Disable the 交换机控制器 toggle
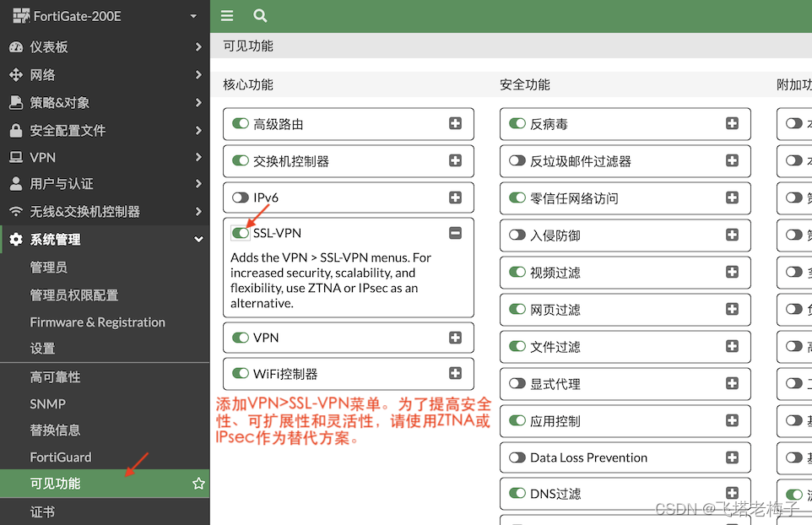The width and height of the screenshot is (812, 525). (241, 160)
